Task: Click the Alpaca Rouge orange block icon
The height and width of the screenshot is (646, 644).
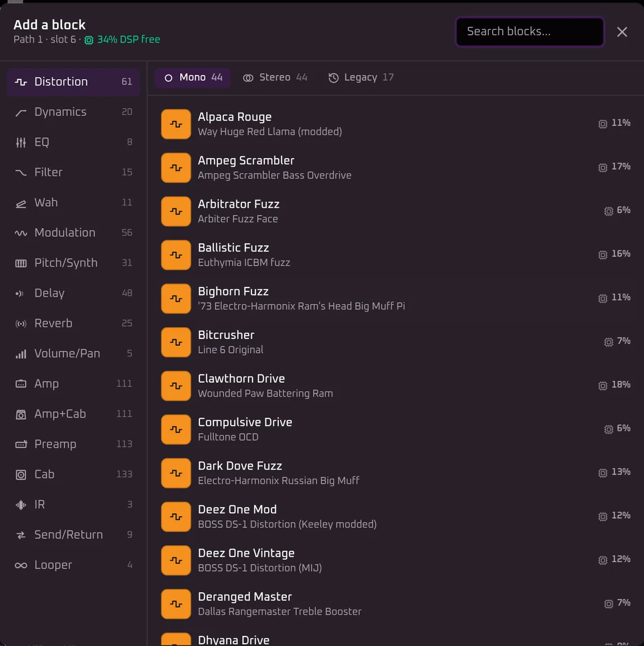Action: 176,124
